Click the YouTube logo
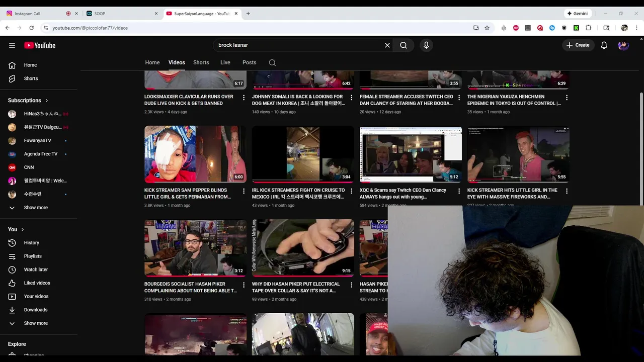 tap(40, 45)
